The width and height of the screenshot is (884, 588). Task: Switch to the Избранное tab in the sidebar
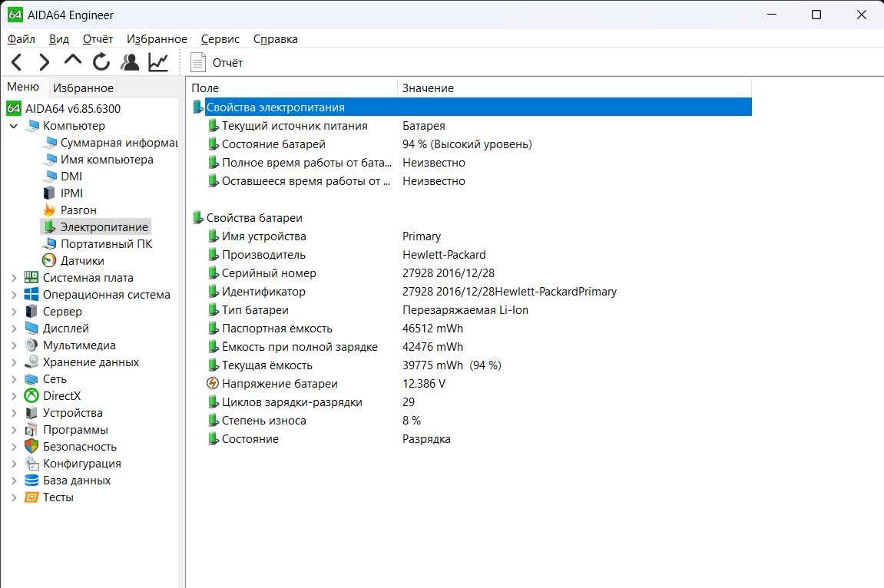83,88
